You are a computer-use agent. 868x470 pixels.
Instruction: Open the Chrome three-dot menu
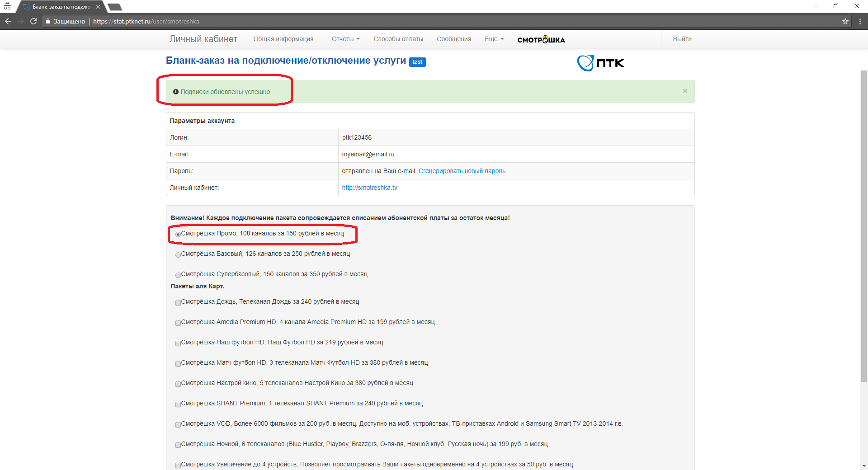(860, 21)
